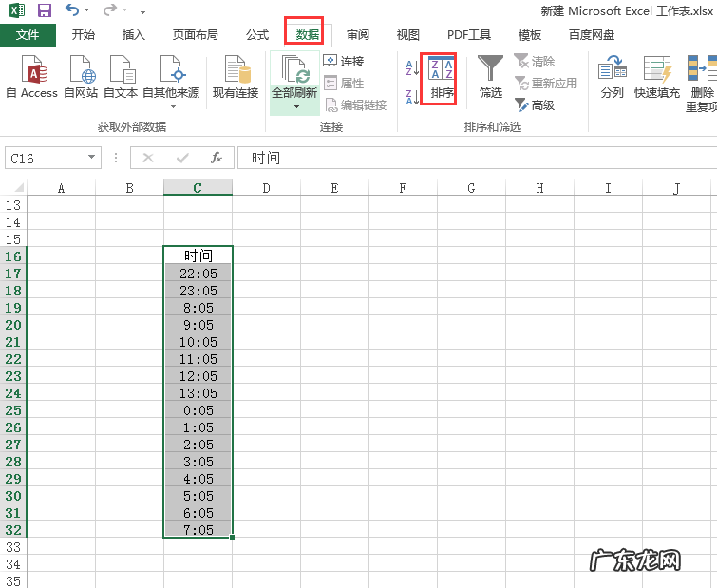
Task: Expand the 全部刷新 dropdown arrow
Action: point(296,107)
